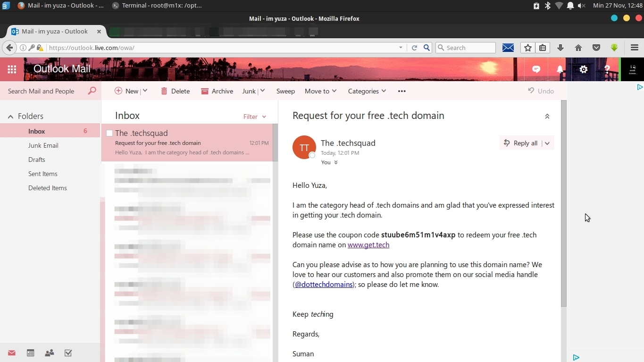The height and width of the screenshot is (362, 644).
Task: Open the URL history dropdown arrow
Action: point(401,48)
